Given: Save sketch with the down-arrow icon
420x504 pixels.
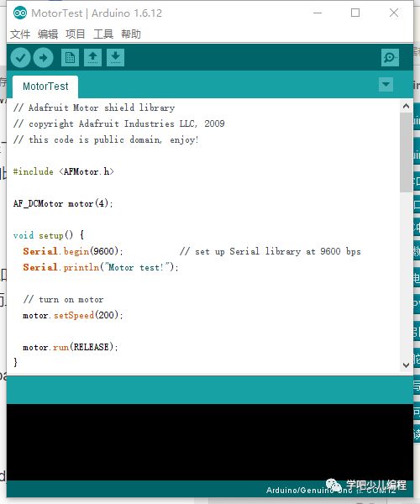Looking at the screenshot, I should (115, 57).
